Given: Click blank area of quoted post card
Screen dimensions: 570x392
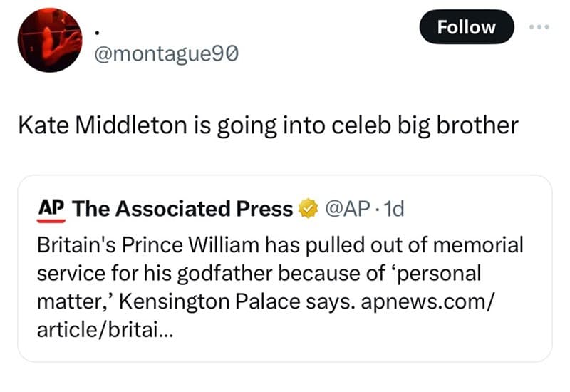Looking at the screenshot, I should [x=356, y=335].
